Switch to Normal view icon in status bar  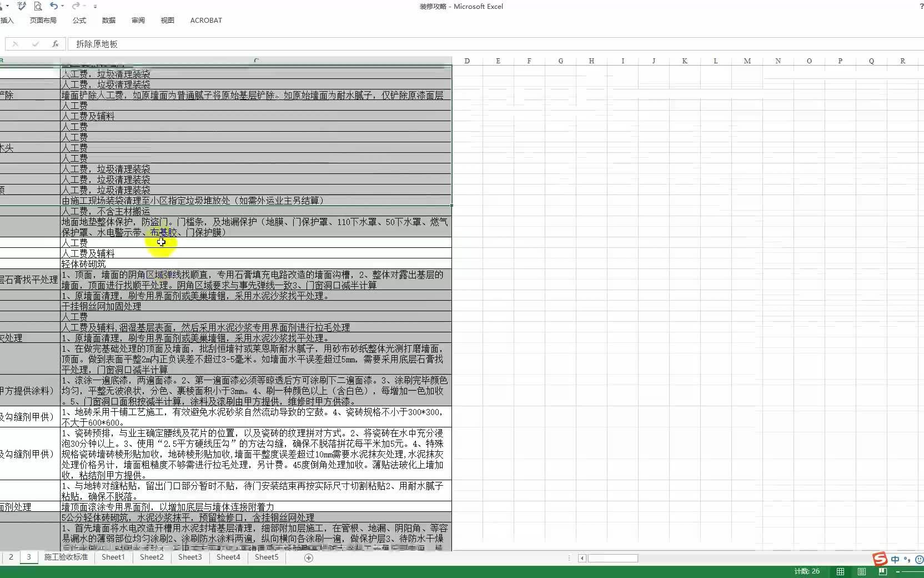[x=840, y=571]
